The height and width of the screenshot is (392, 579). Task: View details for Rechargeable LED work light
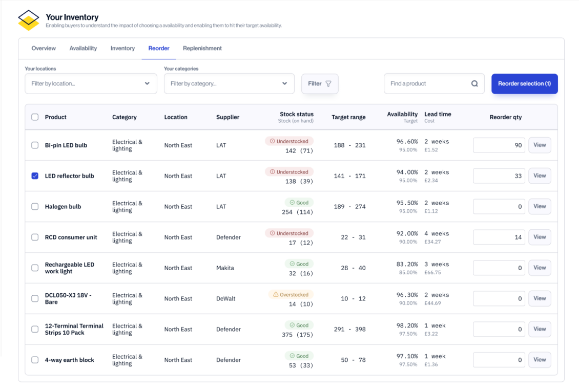coord(539,268)
